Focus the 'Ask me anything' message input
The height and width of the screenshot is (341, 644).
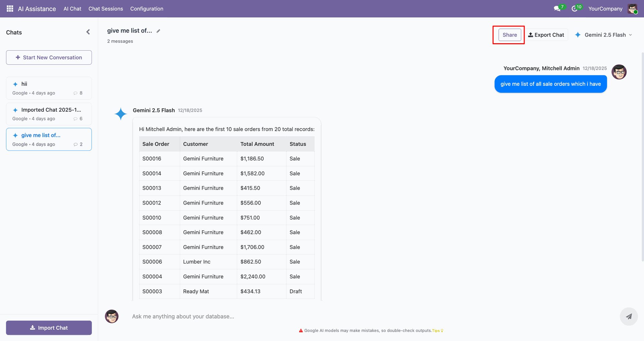click(x=369, y=317)
